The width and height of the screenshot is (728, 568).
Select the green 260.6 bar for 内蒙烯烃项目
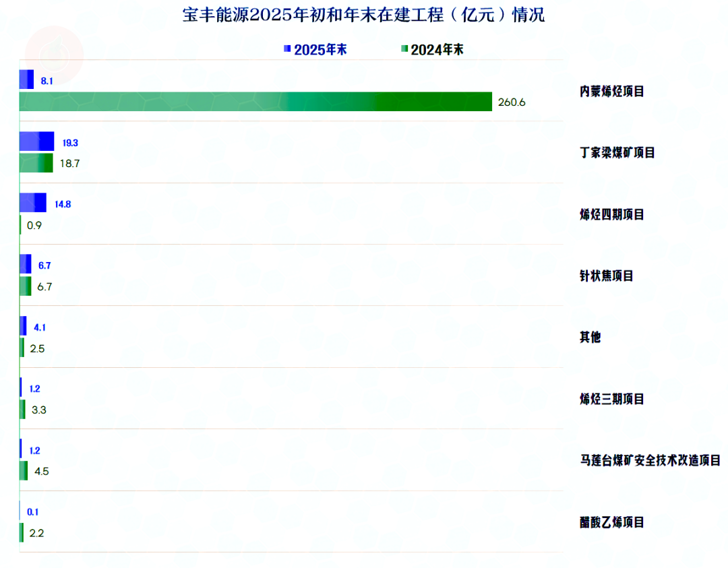point(255,102)
